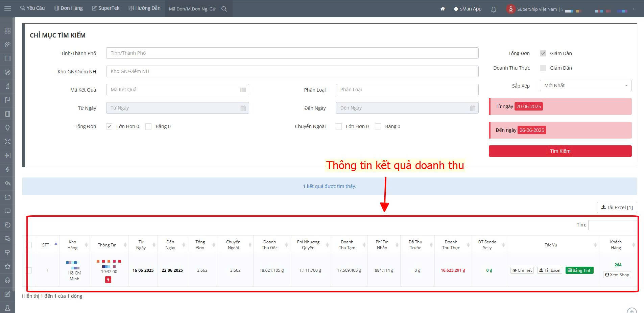
Task: Open the grid dashboard icon in the sidebar
Action: [7, 31]
